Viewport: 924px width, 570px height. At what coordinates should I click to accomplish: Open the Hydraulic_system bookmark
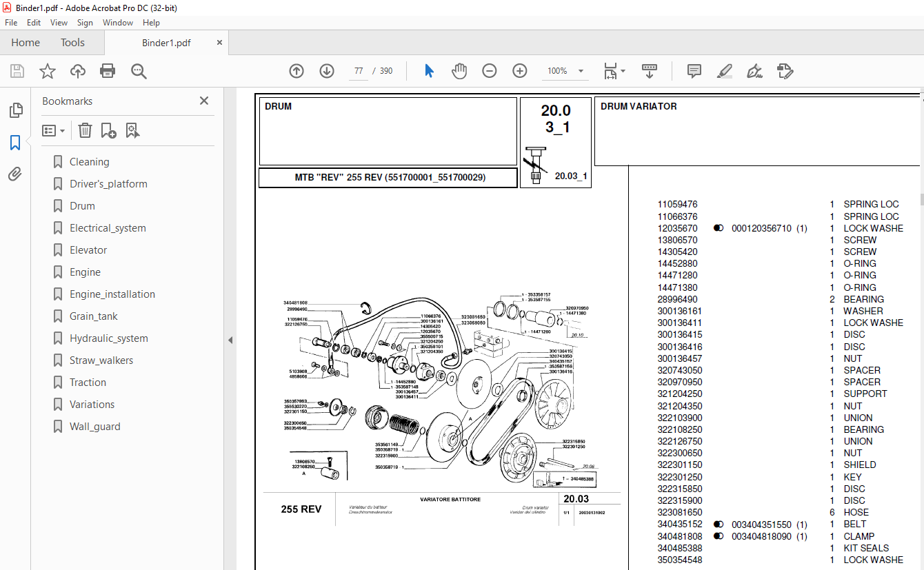click(109, 338)
